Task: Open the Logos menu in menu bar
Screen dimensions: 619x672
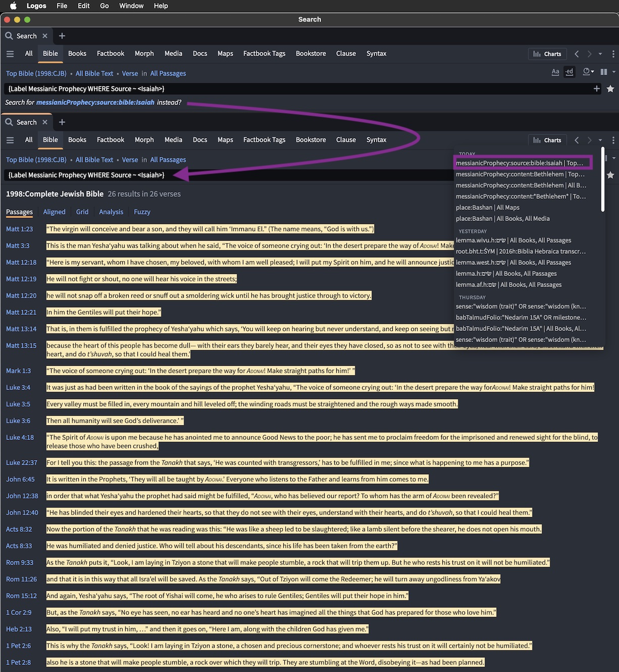Action: [36, 6]
